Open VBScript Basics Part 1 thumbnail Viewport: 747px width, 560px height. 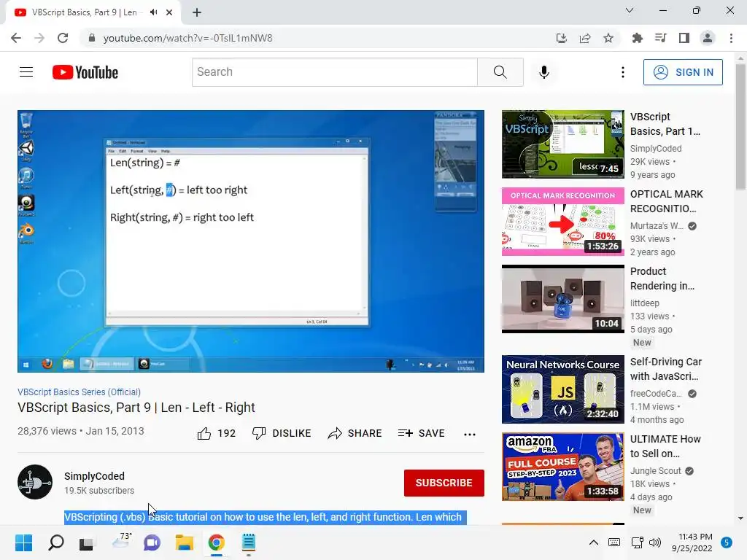coord(562,144)
